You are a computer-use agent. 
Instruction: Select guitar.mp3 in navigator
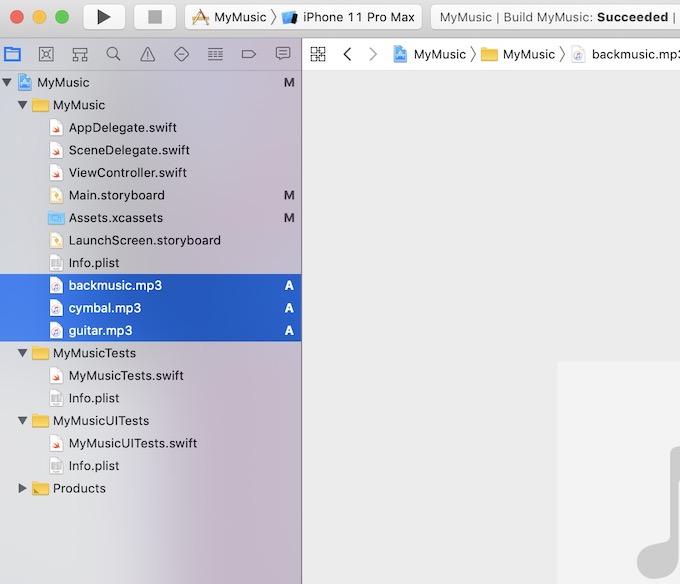(x=150, y=330)
